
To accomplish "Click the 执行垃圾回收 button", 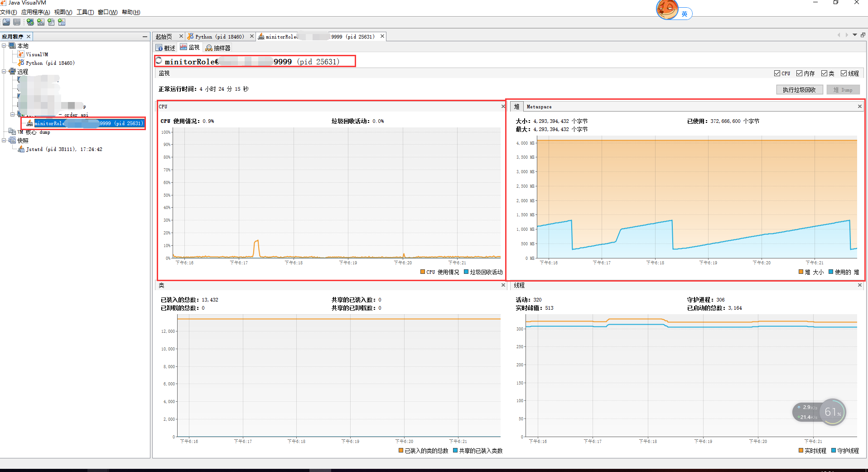I will (800, 90).
